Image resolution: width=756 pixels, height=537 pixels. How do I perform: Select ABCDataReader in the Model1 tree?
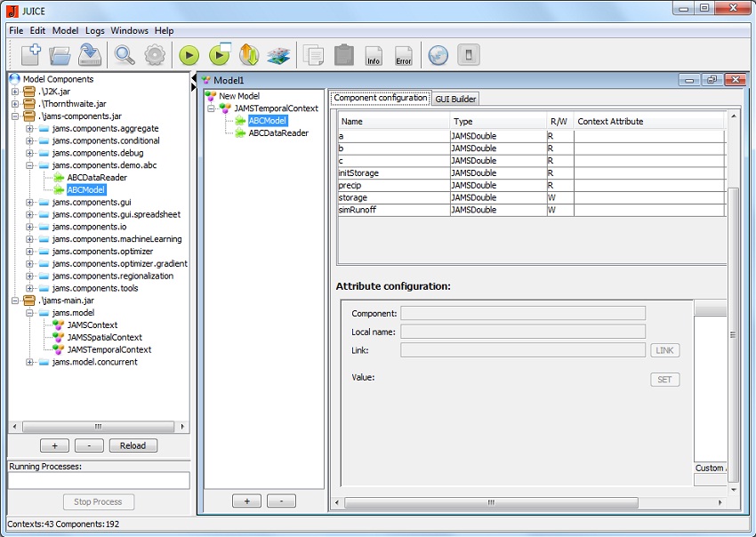278,133
